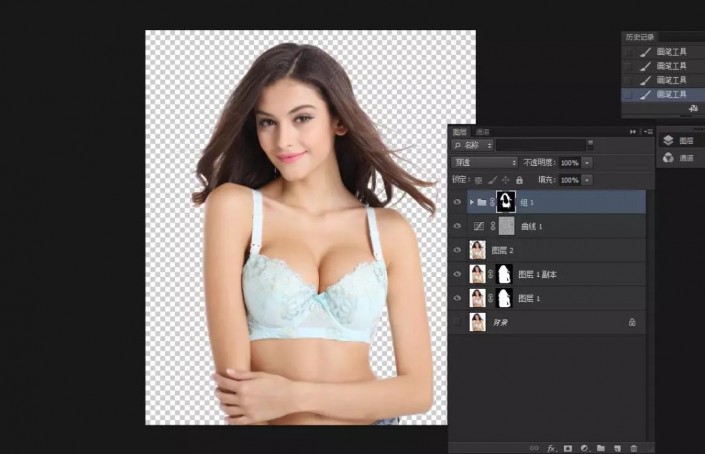The height and width of the screenshot is (454, 705).
Task: Create a new group with folder icon
Action: coord(601,448)
